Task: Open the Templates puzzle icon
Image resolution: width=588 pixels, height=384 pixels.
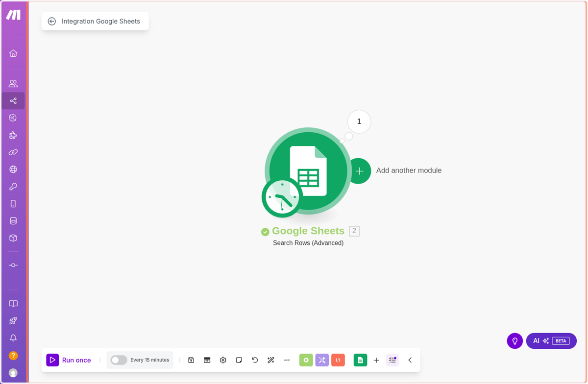Action: point(13,135)
